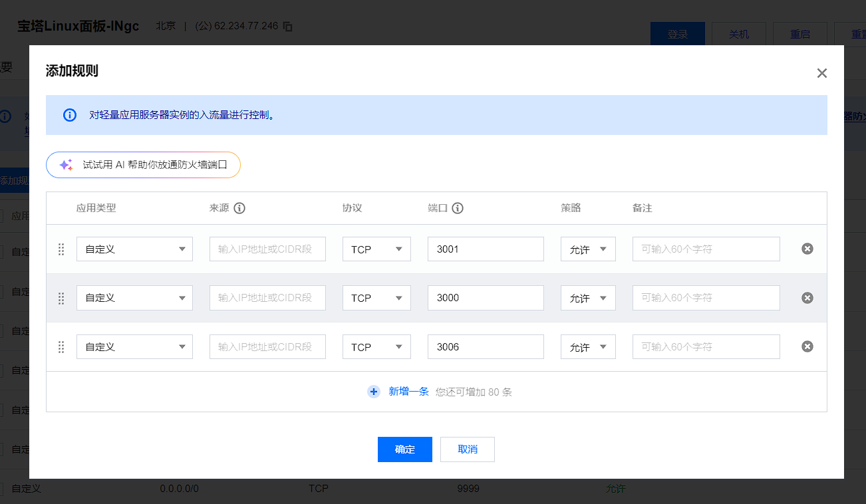Open the 允许 policy dropdown for port 3006
This screenshot has height=504, width=866.
588,347
